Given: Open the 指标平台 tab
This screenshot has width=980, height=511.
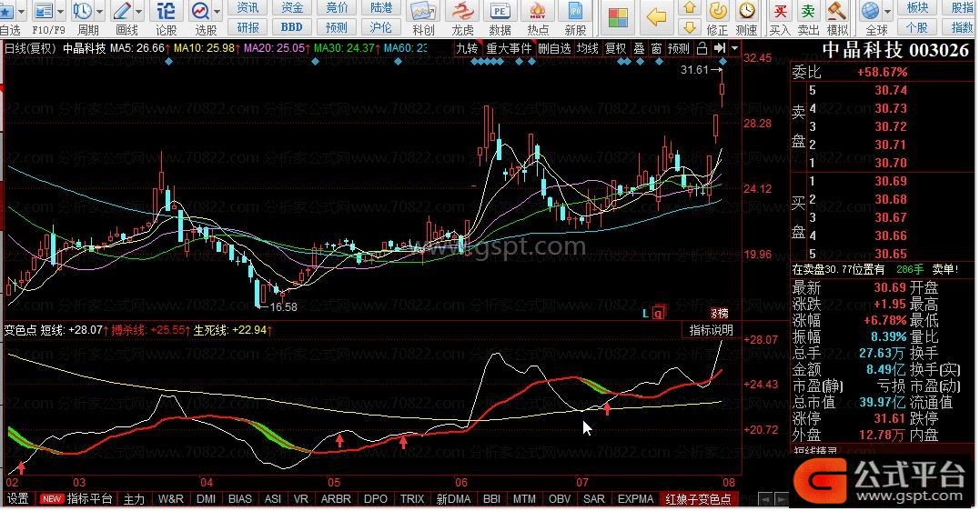Looking at the screenshot, I should tap(89, 499).
